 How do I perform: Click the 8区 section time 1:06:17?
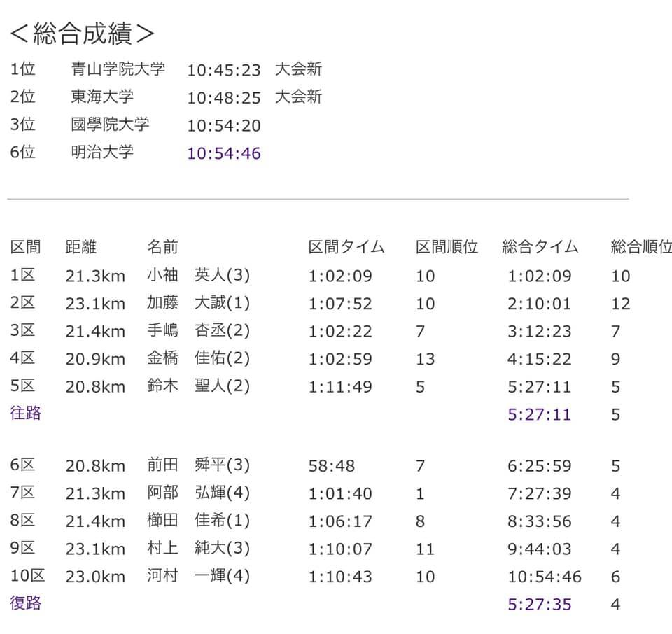tap(340, 521)
